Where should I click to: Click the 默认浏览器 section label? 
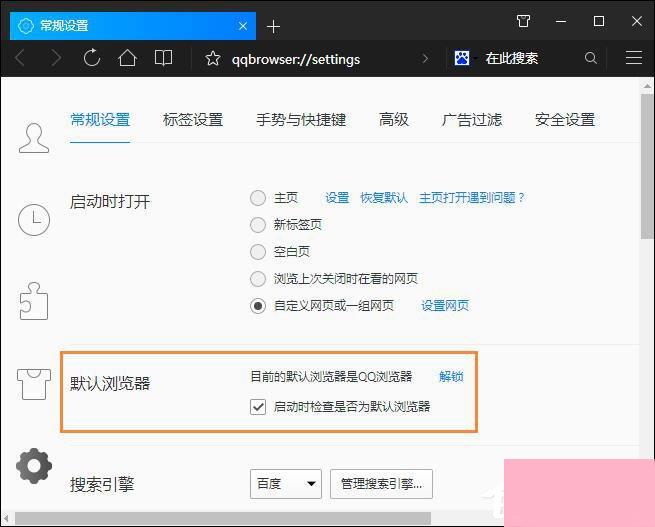point(110,383)
